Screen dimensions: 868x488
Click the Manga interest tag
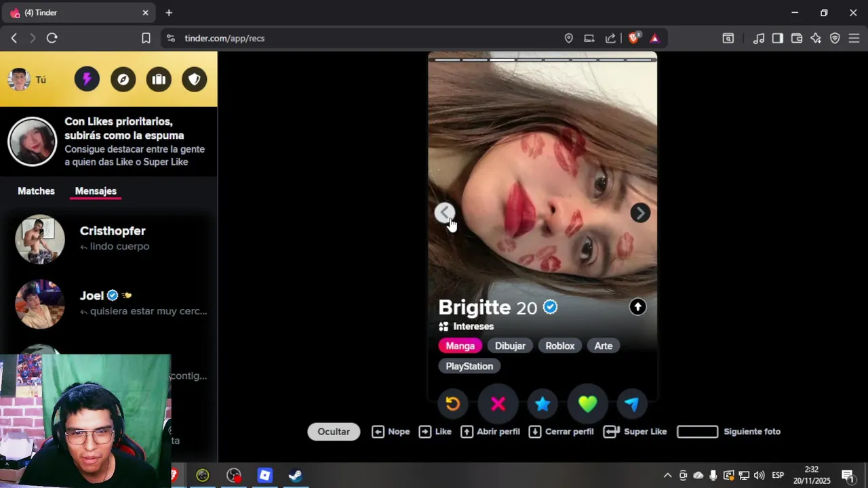(460, 346)
